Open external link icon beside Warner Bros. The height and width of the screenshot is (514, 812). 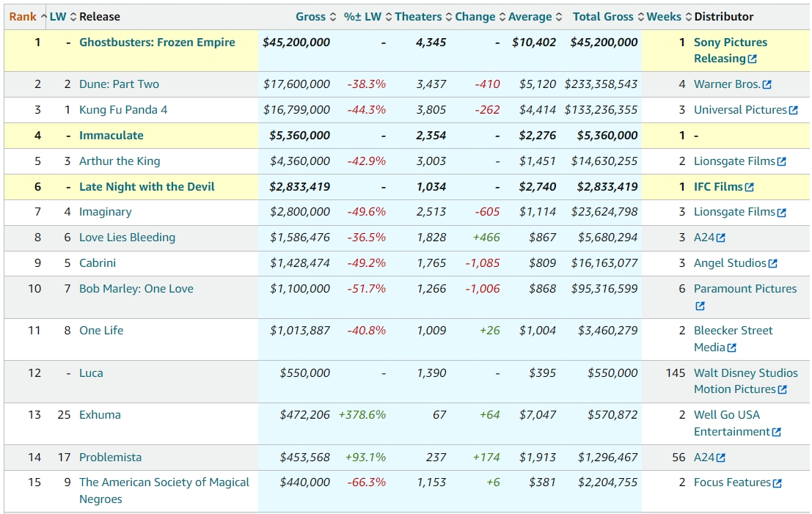(x=767, y=84)
